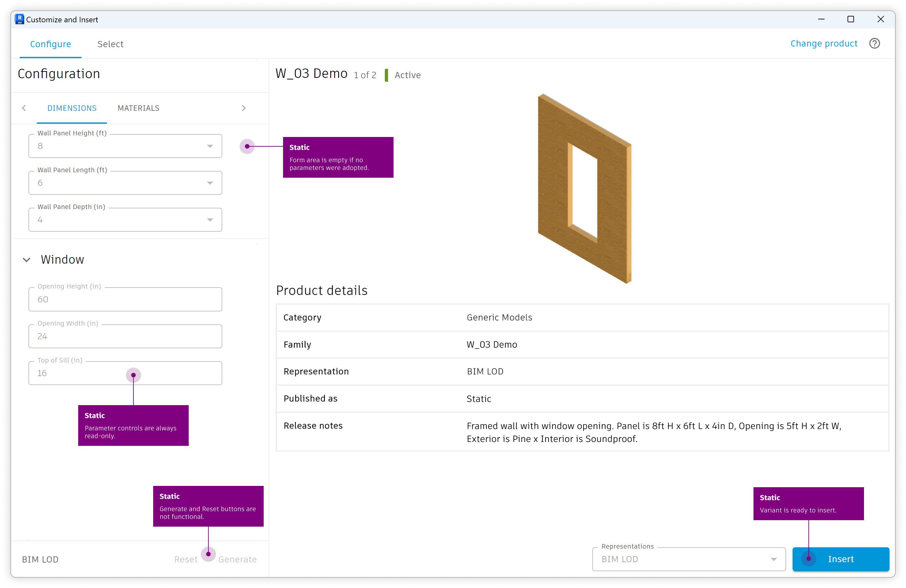Click the Reset button

[186, 559]
